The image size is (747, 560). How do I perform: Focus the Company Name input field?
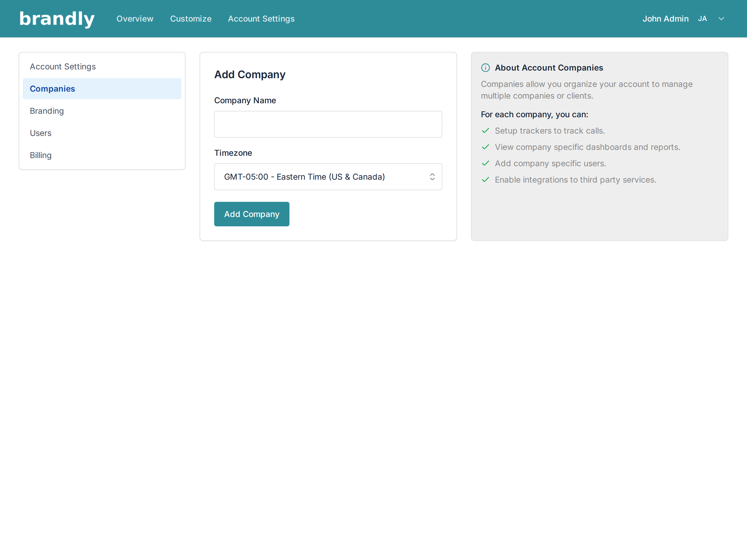(328, 124)
